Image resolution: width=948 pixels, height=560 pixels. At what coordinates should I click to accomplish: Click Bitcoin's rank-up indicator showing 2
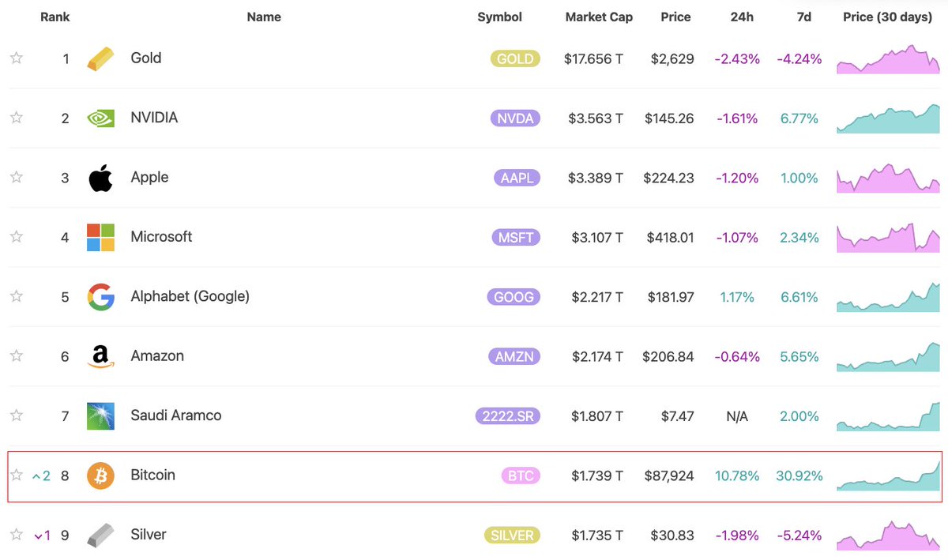click(x=41, y=475)
